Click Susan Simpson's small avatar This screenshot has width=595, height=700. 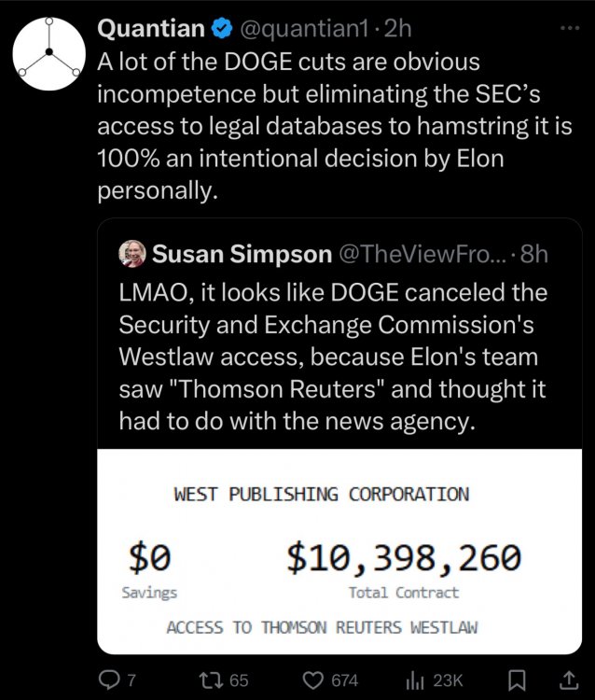(x=131, y=254)
